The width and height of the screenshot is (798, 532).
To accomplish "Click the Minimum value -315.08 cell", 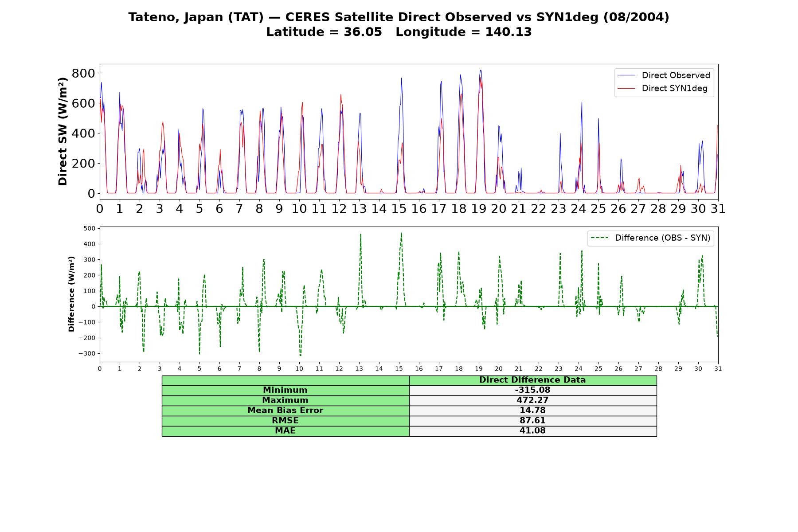I will click(533, 390).
